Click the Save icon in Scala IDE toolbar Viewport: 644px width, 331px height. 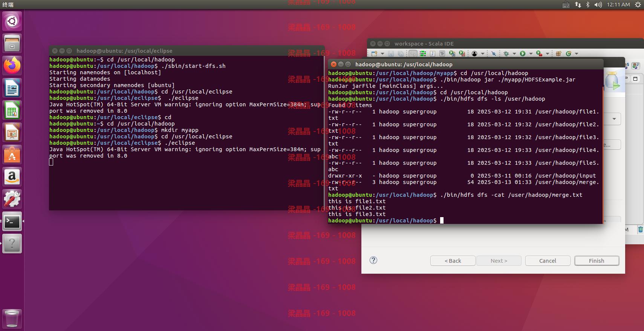391,54
